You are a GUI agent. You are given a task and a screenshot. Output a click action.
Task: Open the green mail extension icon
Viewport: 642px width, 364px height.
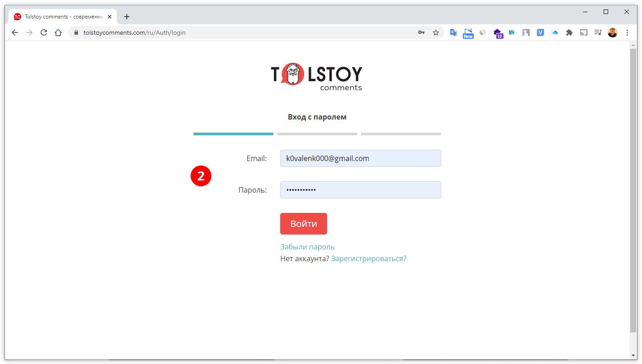[512, 32]
